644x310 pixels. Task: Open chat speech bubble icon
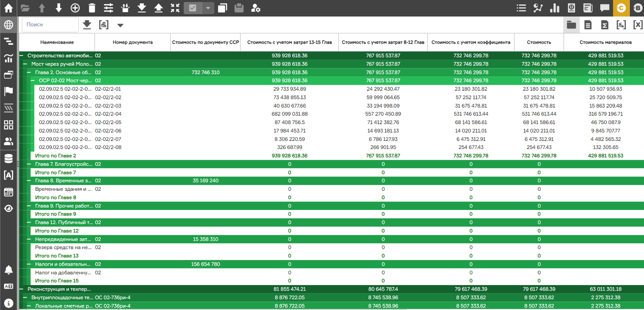604,8
